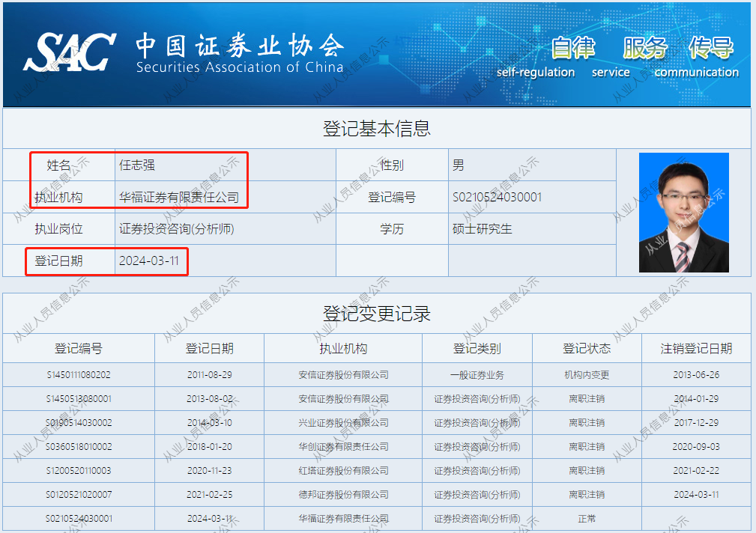The width and height of the screenshot is (756, 533).
Task: Click cancellation date 2014-01-29
Action: 696,399
